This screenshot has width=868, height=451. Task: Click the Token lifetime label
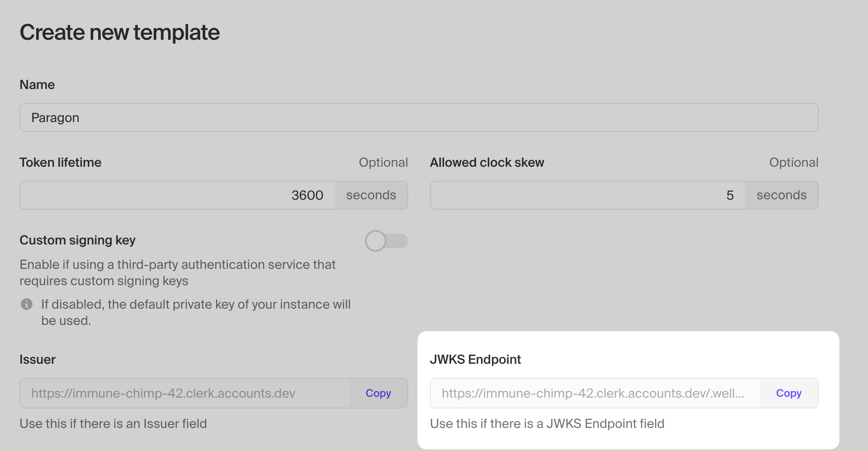pyautogui.click(x=60, y=162)
